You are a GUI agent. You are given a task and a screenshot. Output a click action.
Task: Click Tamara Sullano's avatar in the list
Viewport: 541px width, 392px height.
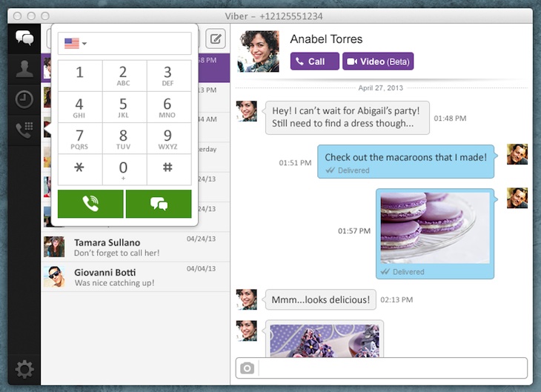click(x=54, y=247)
